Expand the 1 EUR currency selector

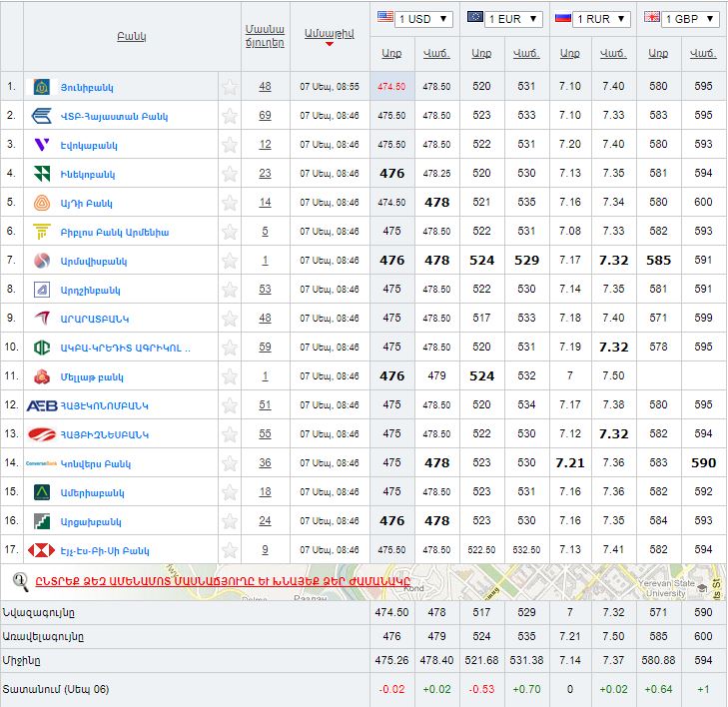[504, 19]
